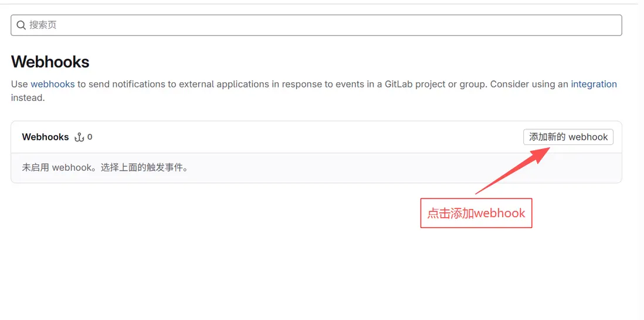Viewport: 644px width, 320px height.
Task: Click the large Webhooks page heading
Action: (x=50, y=62)
